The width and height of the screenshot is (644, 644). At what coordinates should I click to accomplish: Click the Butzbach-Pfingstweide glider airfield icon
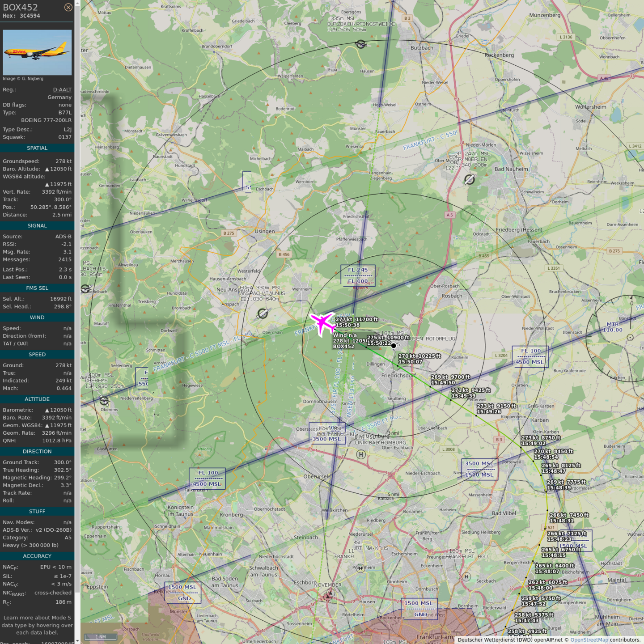(360, 44)
